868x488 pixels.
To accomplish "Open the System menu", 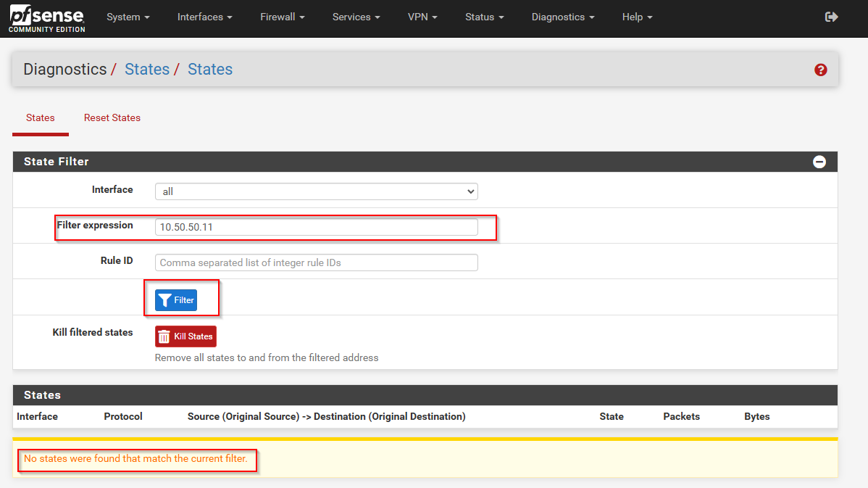I will (128, 17).
